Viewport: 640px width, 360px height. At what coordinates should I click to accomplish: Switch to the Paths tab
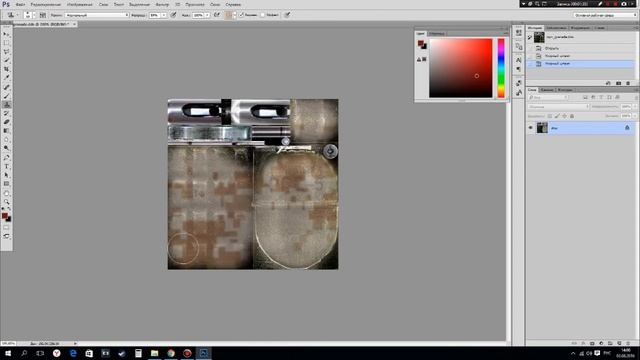565,90
